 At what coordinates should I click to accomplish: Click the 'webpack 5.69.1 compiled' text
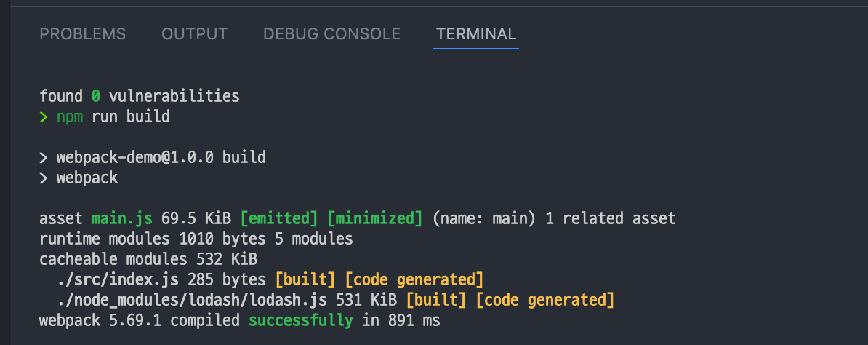click(x=140, y=320)
